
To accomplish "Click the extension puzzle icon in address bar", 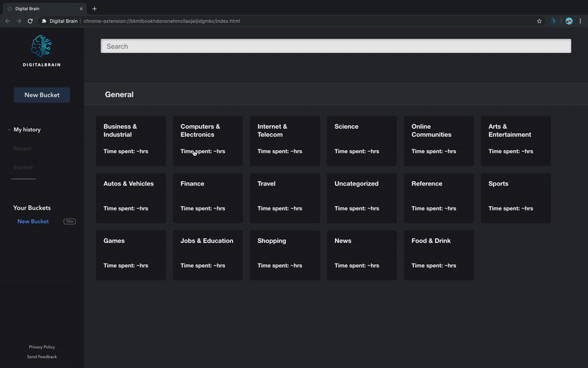I will pyautogui.click(x=44, y=21).
